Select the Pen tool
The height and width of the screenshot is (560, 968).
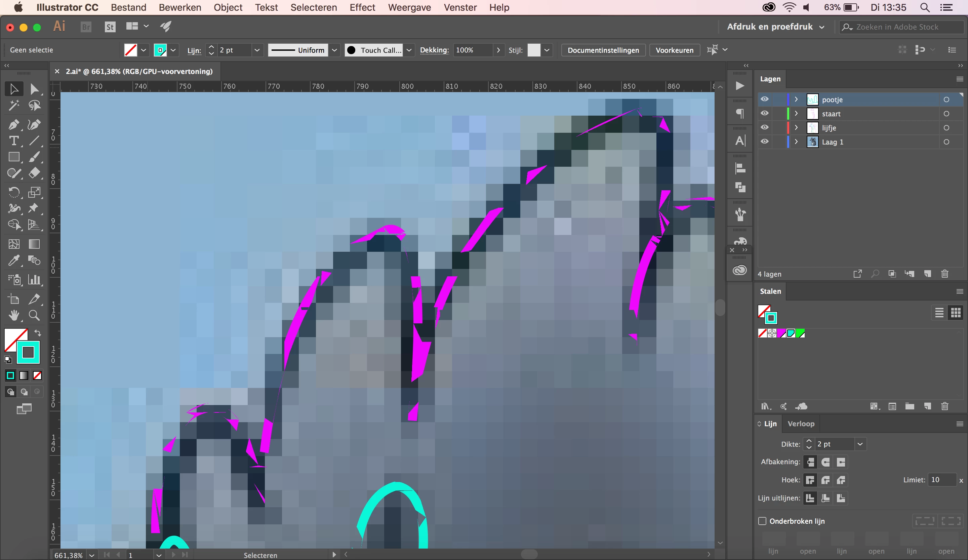tap(13, 124)
